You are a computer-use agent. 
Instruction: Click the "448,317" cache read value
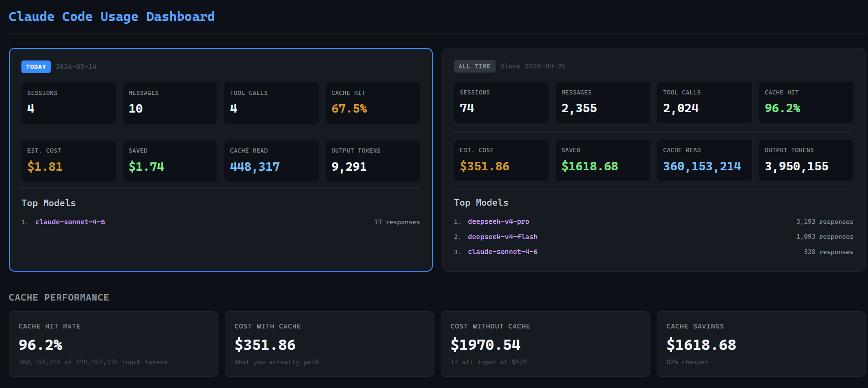point(255,167)
